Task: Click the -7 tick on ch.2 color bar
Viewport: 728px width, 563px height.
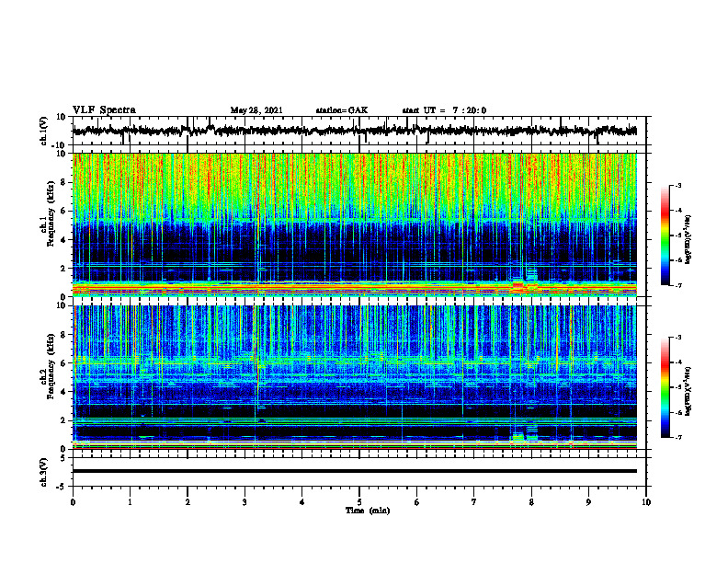Action: coord(678,437)
